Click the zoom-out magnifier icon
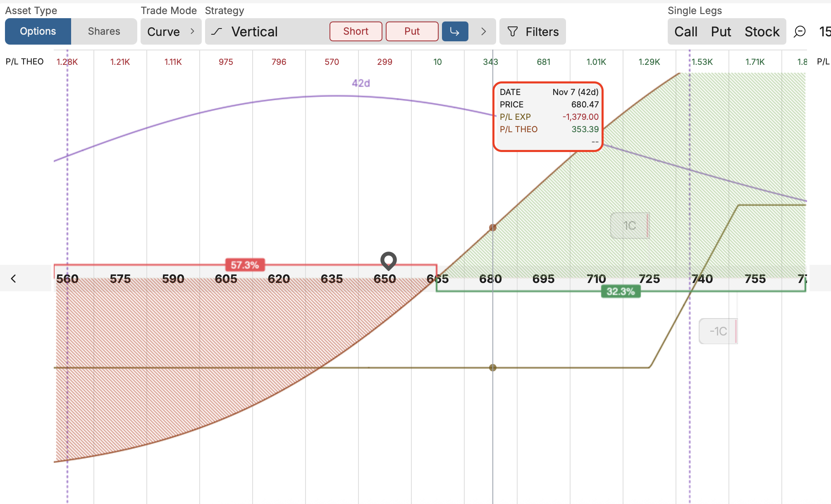This screenshot has height=504, width=831. (x=800, y=31)
